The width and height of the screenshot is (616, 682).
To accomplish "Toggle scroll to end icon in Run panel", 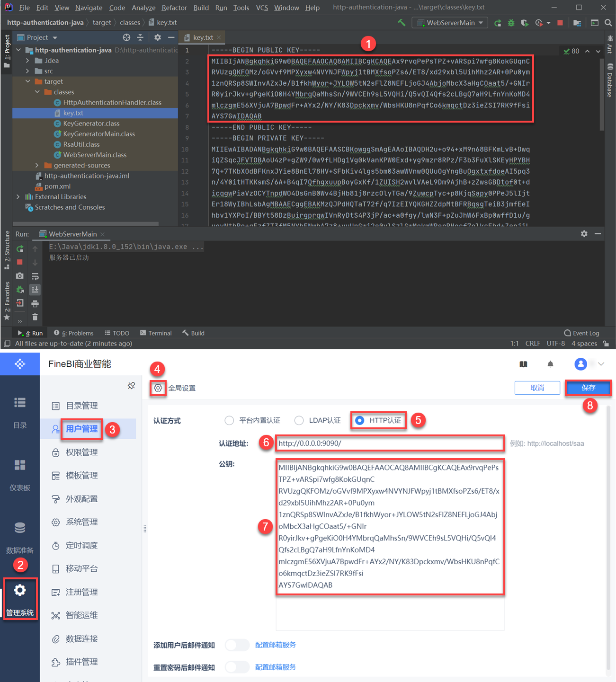I will click(35, 290).
